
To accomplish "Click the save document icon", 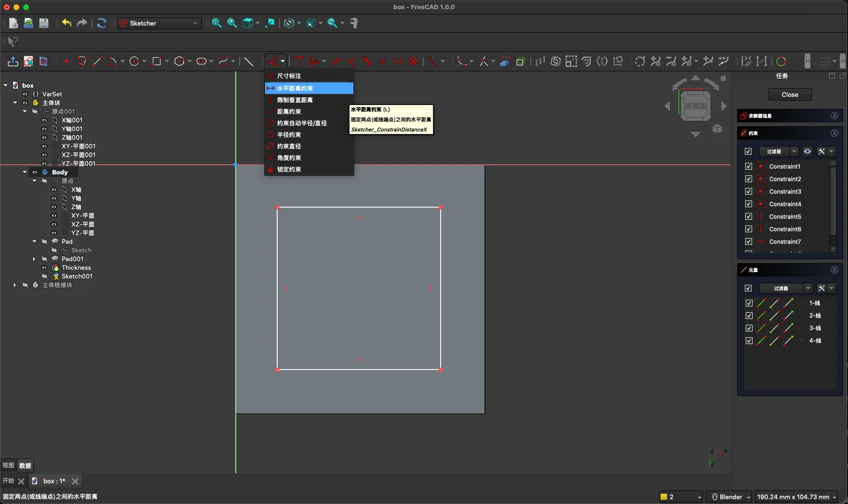I will pyautogui.click(x=44, y=23).
